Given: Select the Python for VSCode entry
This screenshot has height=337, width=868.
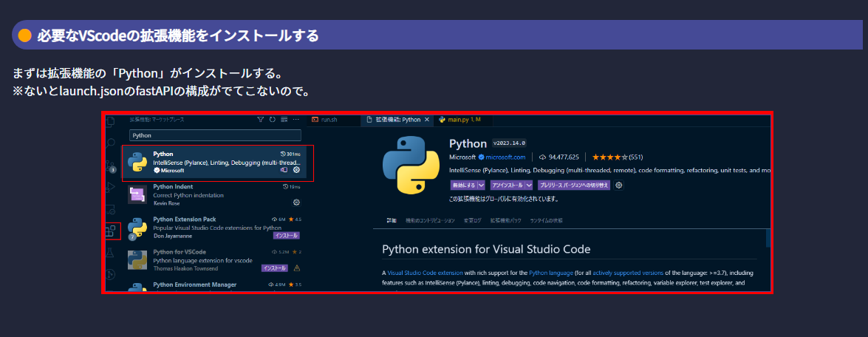Looking at the screenshot, I should click(213, 260).
